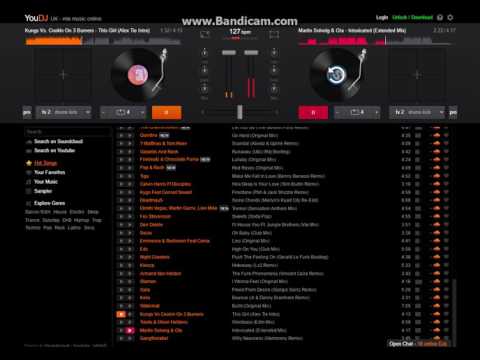
Task: Open Soundcloud icon on the Intoxicated (Extended Mix) row
Action: tap(436, 330)
